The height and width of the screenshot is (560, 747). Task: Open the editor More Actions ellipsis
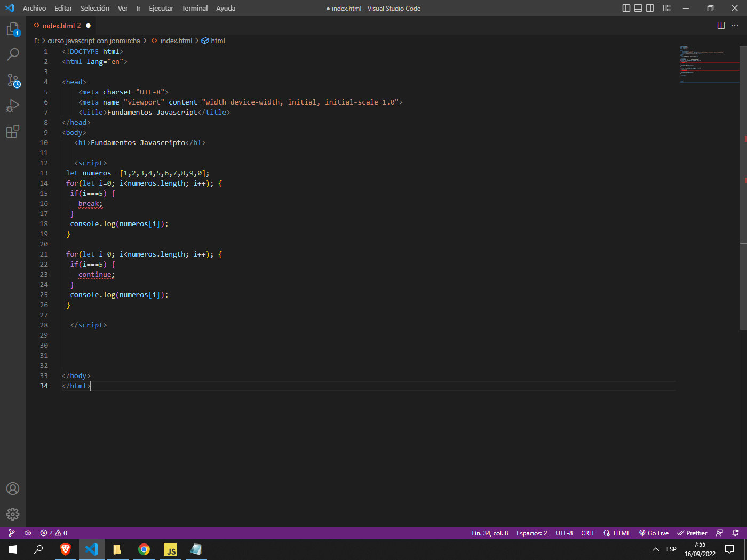[735, 26]
